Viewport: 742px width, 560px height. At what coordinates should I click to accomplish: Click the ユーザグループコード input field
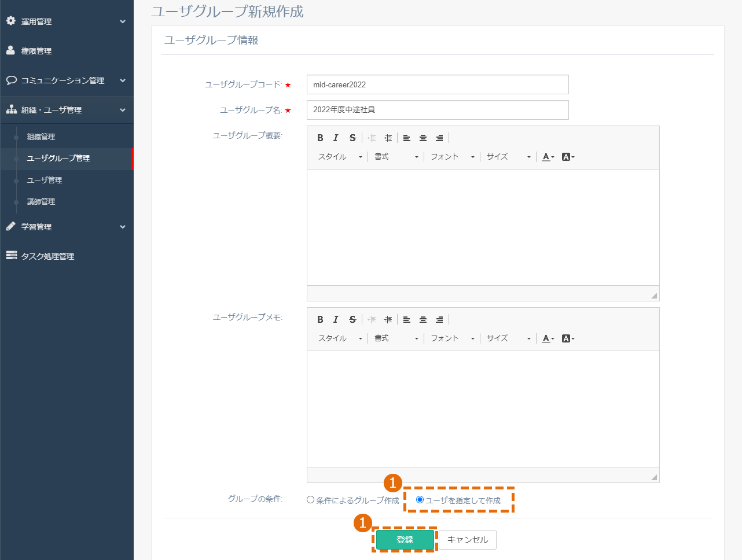[438, 84]
